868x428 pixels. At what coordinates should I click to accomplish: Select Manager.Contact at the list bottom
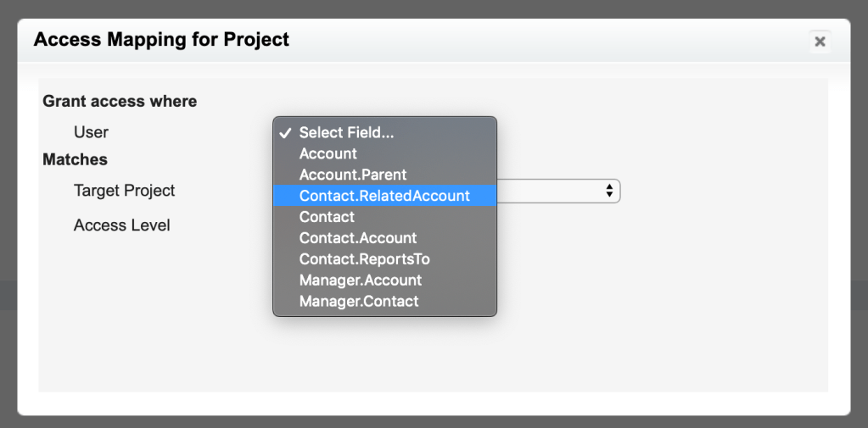(x=359, y=301)
